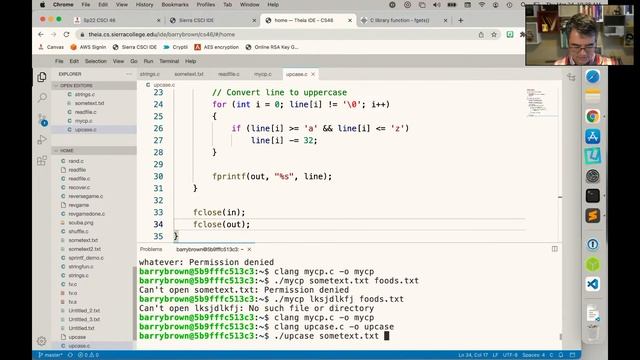Image resolution: width=640 pixels, height=360 pixels.
Task: Open the Search view in activity bar
Action: pos(42,98)
